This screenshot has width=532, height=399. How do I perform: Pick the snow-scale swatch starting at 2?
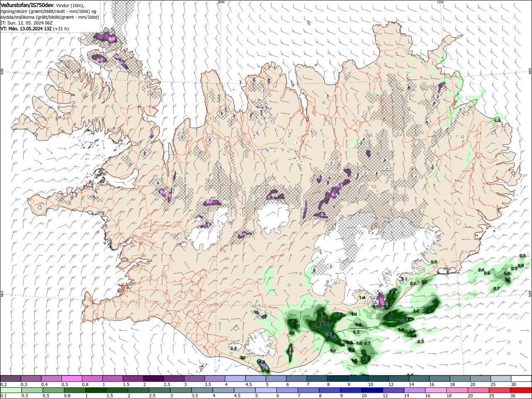click(x=153, y=378)
